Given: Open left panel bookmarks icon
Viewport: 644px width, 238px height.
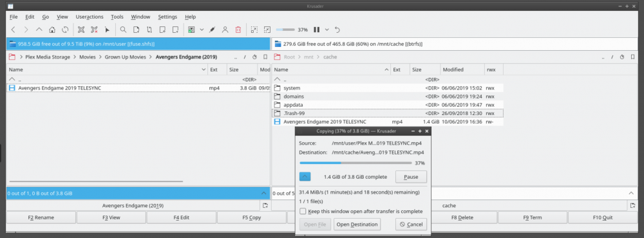Looking at the screenshot, I should click(x=265, y=57).
